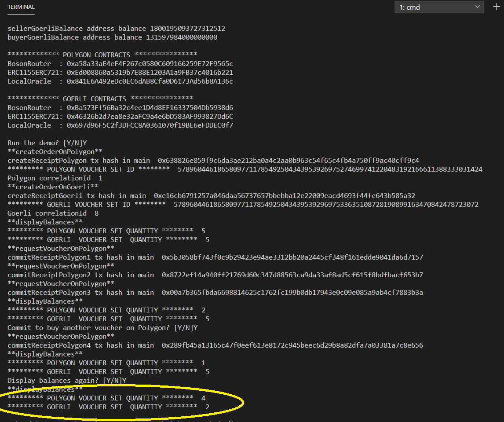Click the commitReceiptPolygon1 tx hash 0x5b3058bf...
Screen dimensions: 504x422
click(x=292, y=257)
